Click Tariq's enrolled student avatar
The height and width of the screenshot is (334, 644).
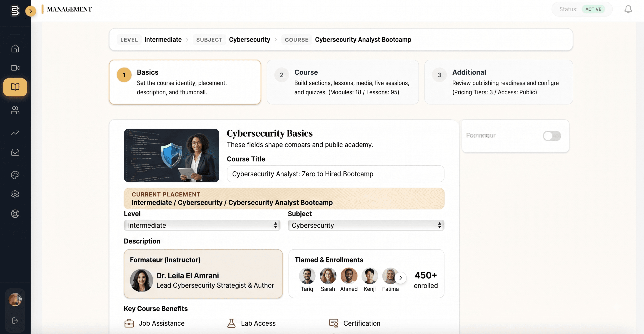(307, 276)
